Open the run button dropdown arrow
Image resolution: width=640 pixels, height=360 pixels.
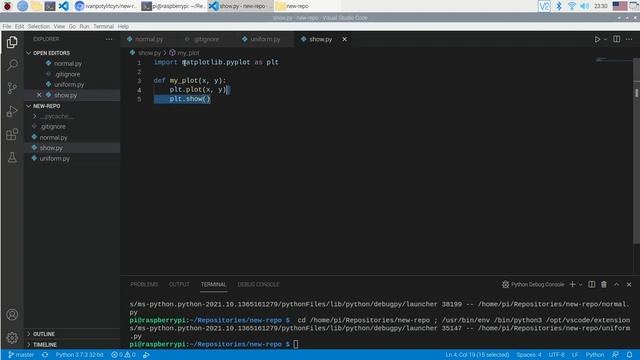(605, 39)
